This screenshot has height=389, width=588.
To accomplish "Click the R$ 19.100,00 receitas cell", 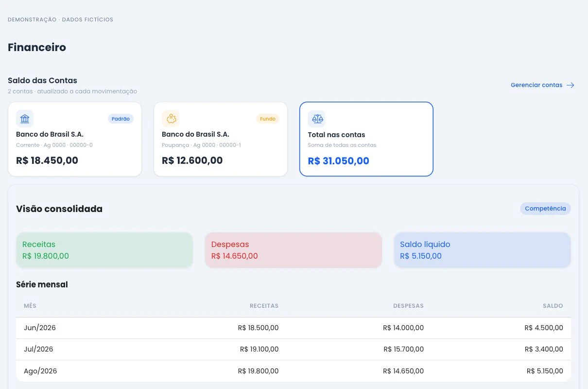I will [x=259, y=349].
